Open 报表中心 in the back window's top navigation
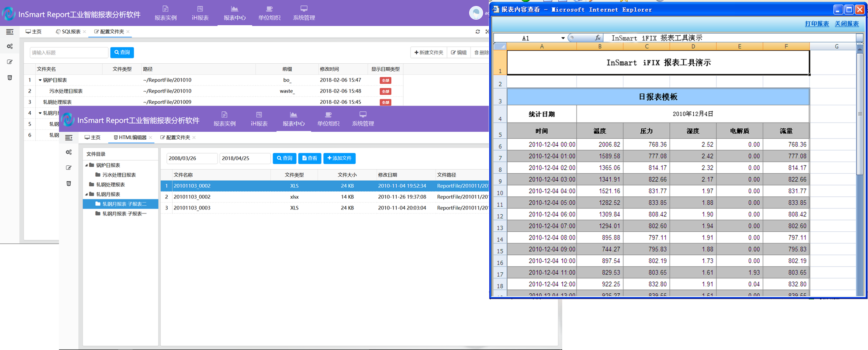This screenshot has height=350, width=868. (235, 13)
